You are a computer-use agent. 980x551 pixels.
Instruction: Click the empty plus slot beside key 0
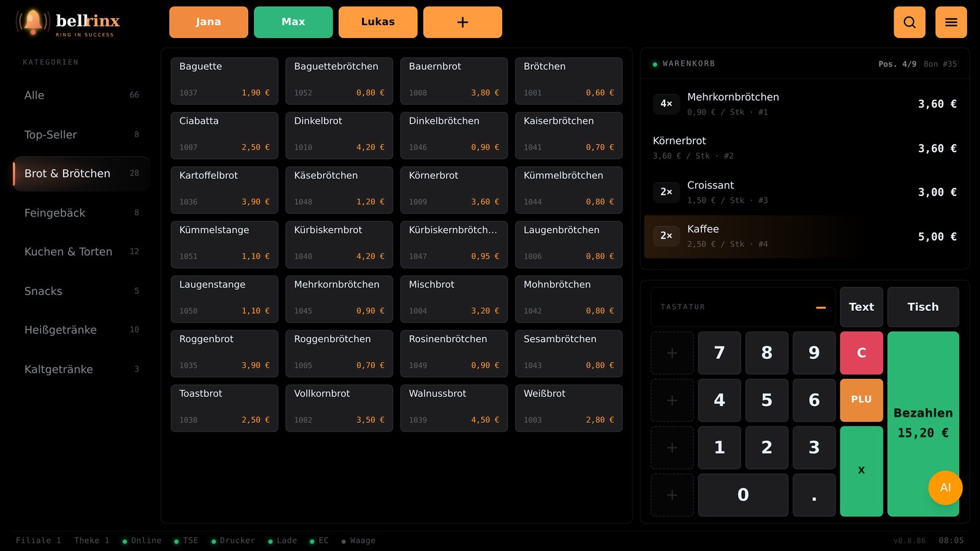pyautogui.click(x=672, y=495)
